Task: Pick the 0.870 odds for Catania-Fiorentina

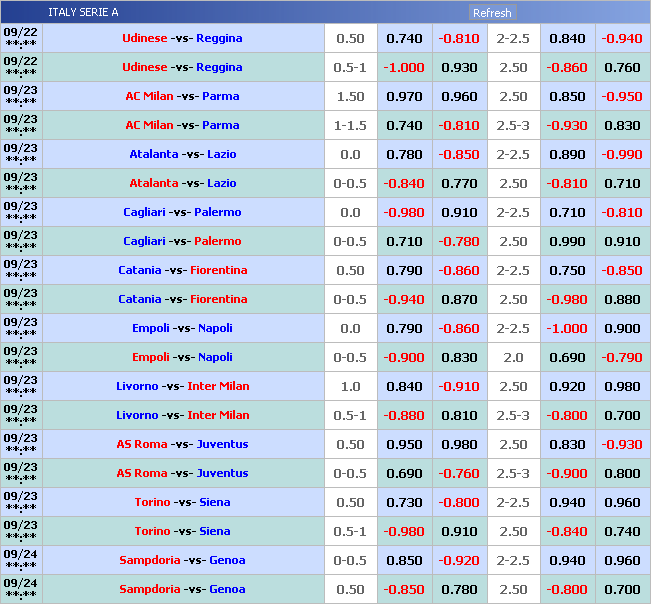Action: pyautogui.click(x=459, y=300)
